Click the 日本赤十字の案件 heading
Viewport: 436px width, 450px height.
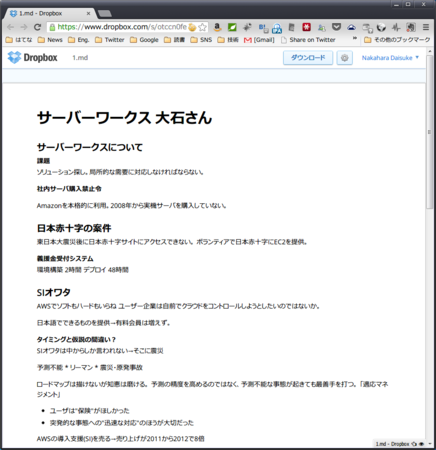(x=74, y=228)
